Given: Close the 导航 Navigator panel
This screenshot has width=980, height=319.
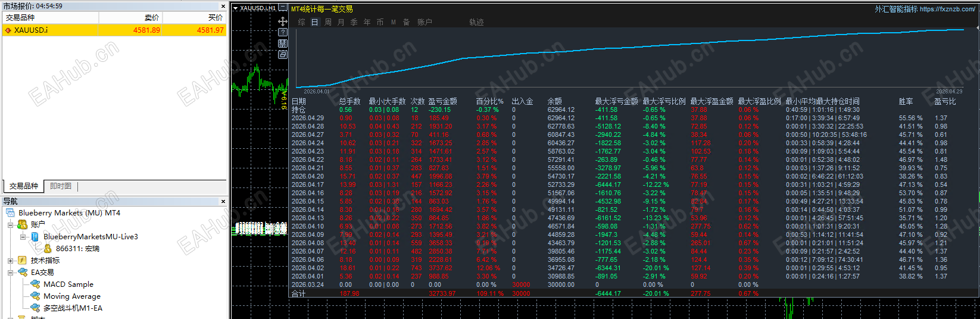Looking at the screenshot, I should (x=223, y=201).
